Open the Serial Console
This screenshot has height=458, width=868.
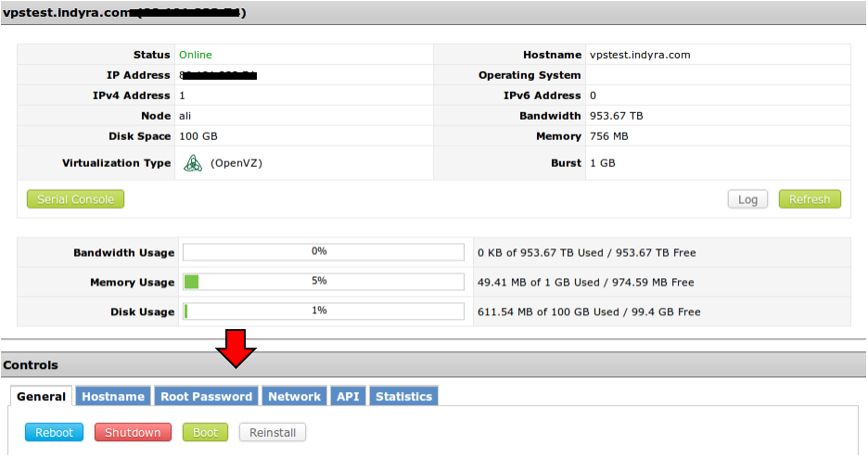click(75, 199)
